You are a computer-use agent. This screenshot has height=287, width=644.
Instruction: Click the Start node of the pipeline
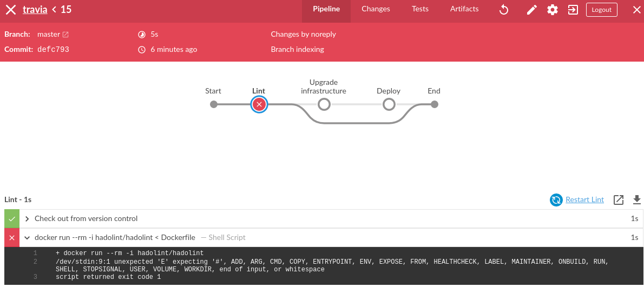[214, 104]
